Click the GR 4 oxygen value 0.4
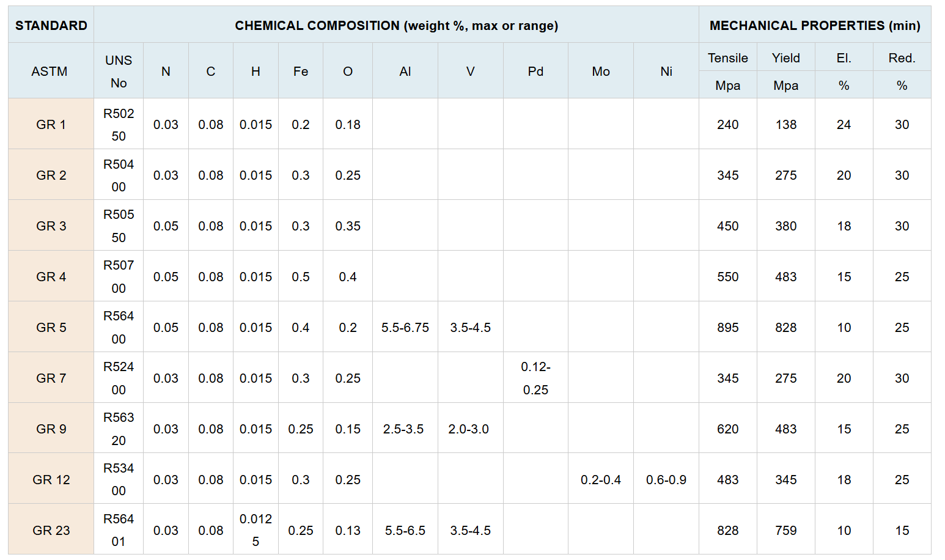 coord(348,276)
